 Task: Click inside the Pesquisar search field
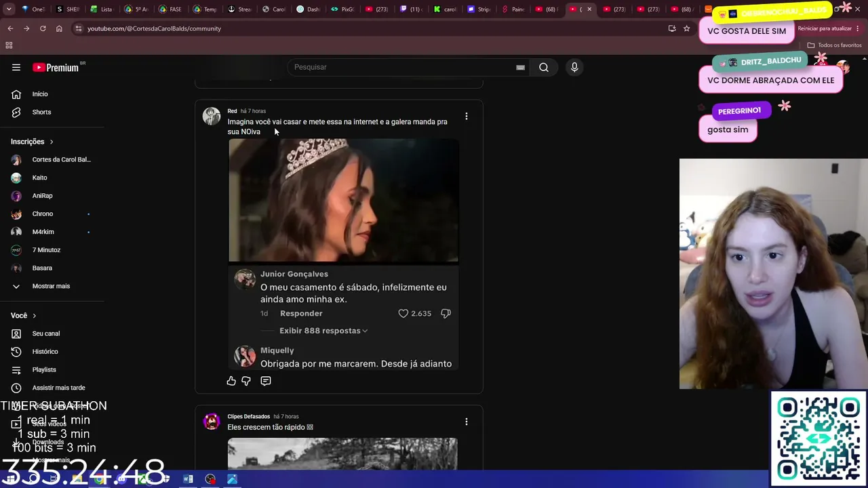tap(403, 67)
